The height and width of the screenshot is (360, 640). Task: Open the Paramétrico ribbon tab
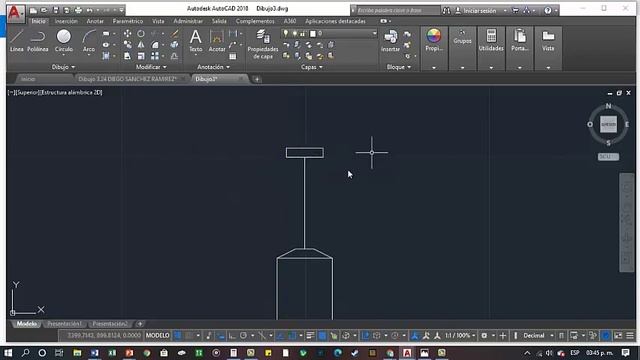click(x=128, y=21)
